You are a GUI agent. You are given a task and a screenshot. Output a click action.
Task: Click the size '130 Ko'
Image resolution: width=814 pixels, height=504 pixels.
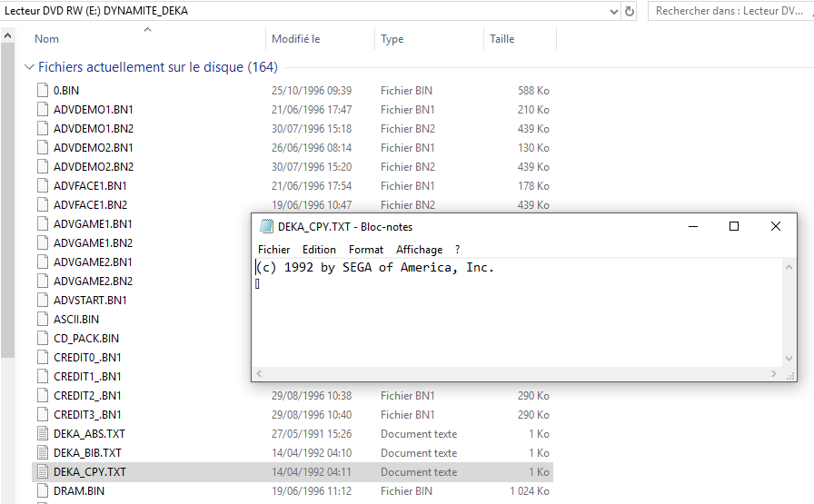533,147
